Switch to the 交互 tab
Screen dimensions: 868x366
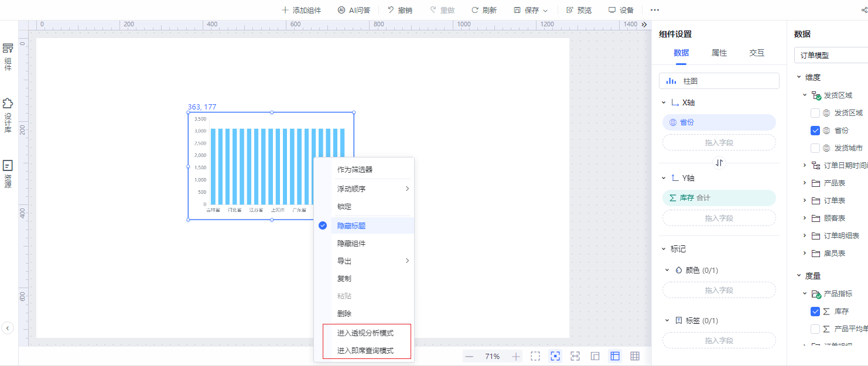coord(757,53)
